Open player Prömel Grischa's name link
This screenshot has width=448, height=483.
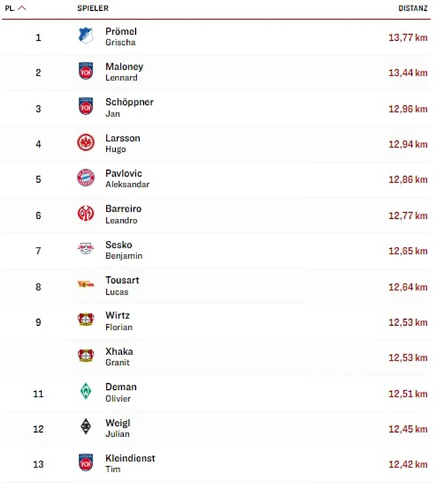pos(121,36)
